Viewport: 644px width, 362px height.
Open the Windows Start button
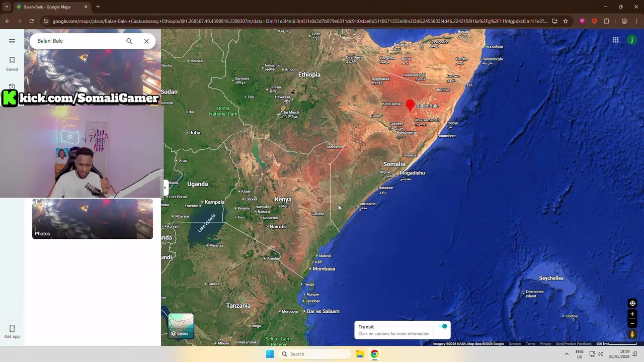[x=270, y=354]
